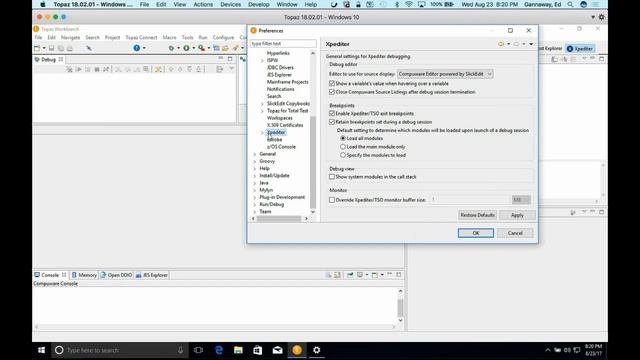
Task: Open Microsoft Store from taskbar
Action: (258, 350)
